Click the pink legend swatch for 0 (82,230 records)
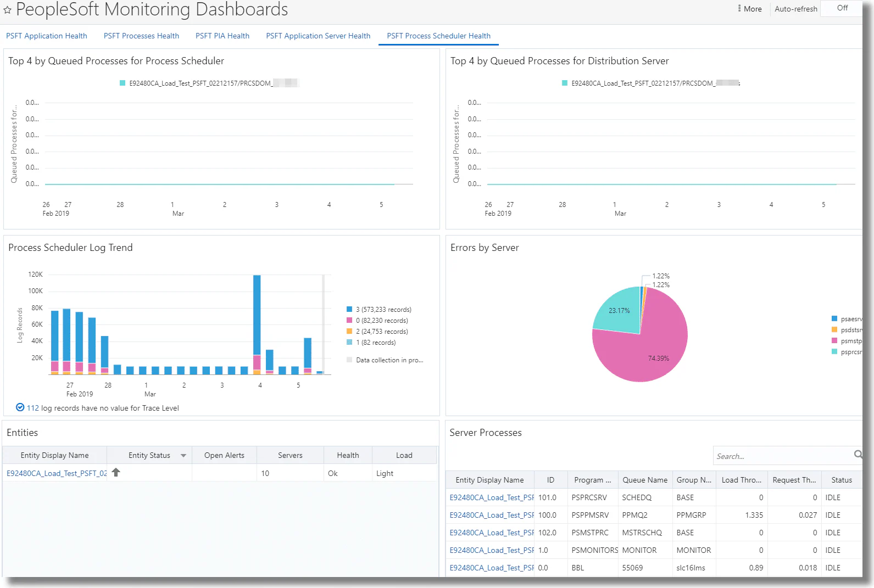This screenshot has height=588, width=874. coord(349,321)
